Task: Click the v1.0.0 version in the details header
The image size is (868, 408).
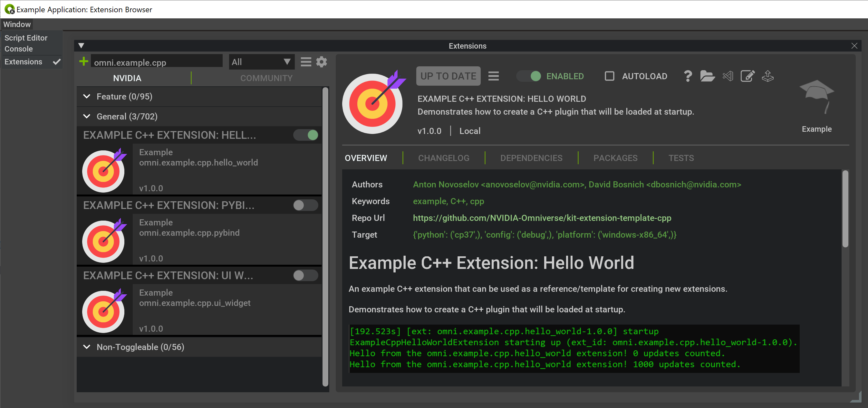Action: click(429, 131)
